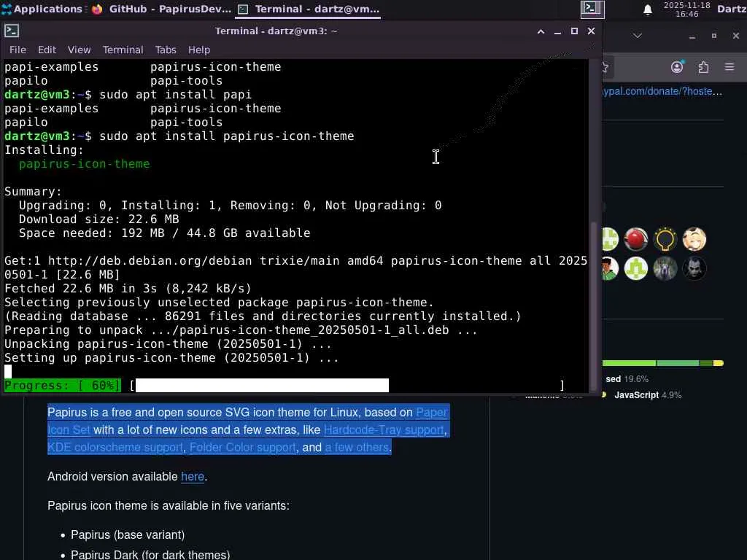747x560 pixels.
Task: Click the terminal window's title bar icon
Action: click(12, 31)
